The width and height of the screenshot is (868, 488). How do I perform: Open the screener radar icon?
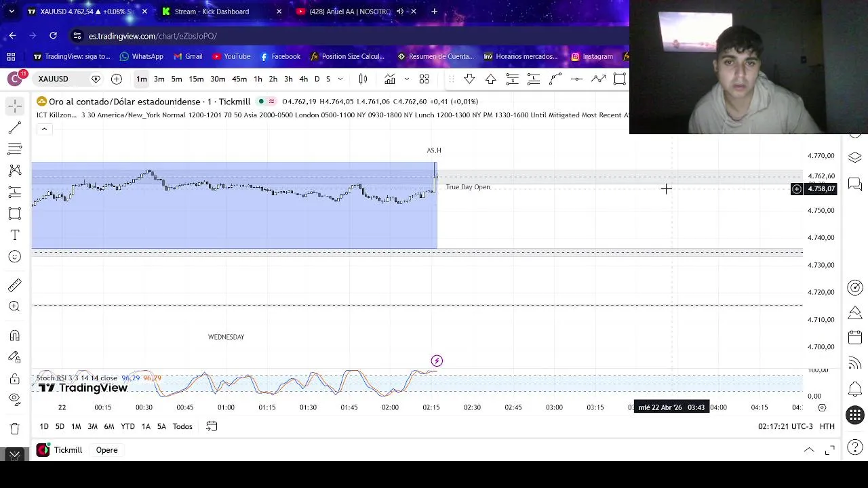tap(855, 288)
